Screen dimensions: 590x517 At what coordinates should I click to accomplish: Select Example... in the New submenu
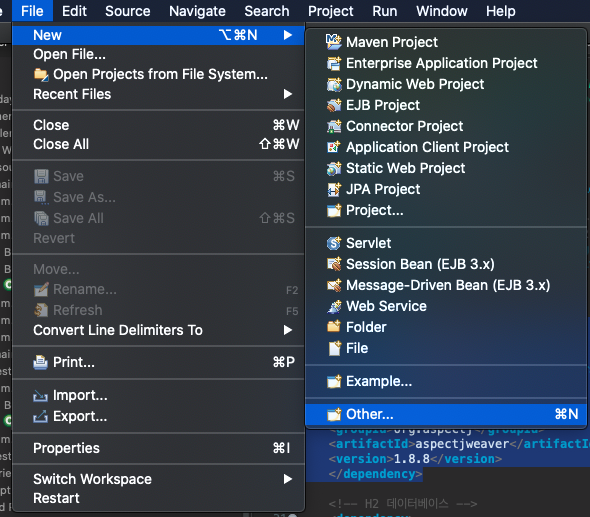pyautogui.click(x=446, y=381)
